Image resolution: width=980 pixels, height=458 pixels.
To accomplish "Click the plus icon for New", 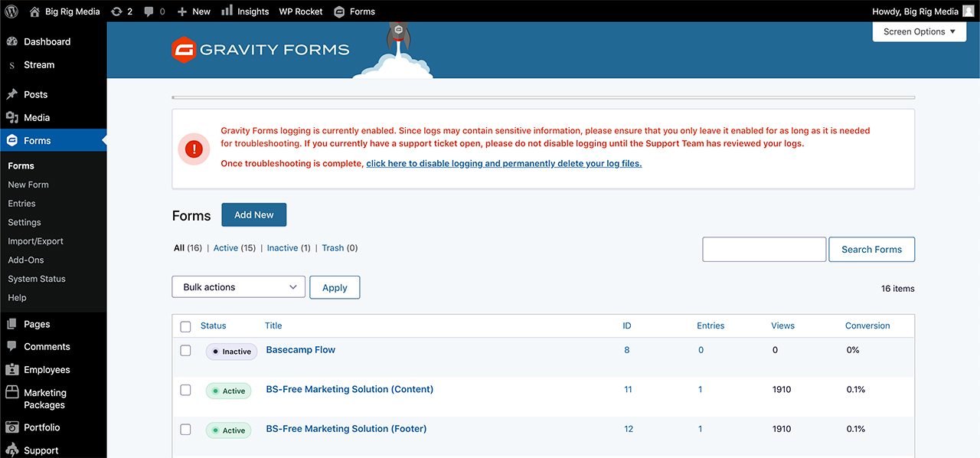I will [x=182, y=11].
